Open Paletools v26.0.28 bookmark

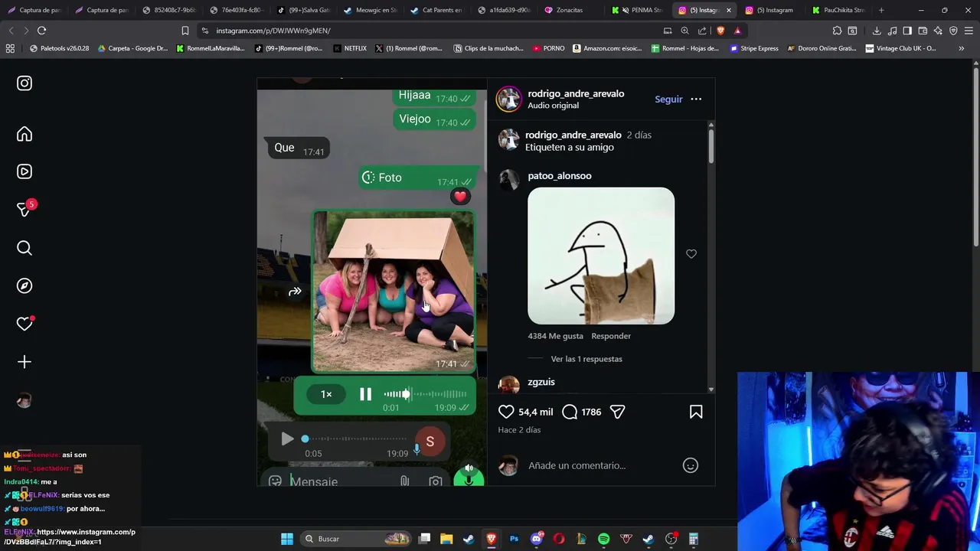pyautogui.click(x=59, y=48)
